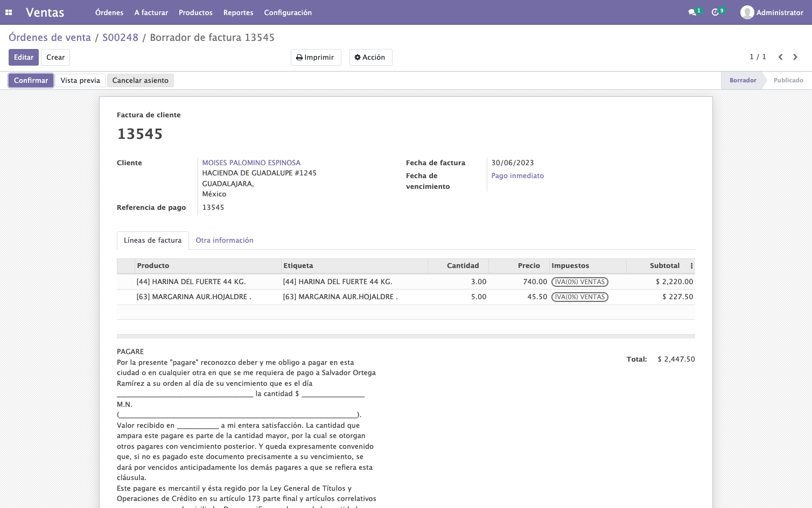The width and height of the screenshot is (812, 508).
Task: Select the Líneas de factura tab
Action: (153, 241)
